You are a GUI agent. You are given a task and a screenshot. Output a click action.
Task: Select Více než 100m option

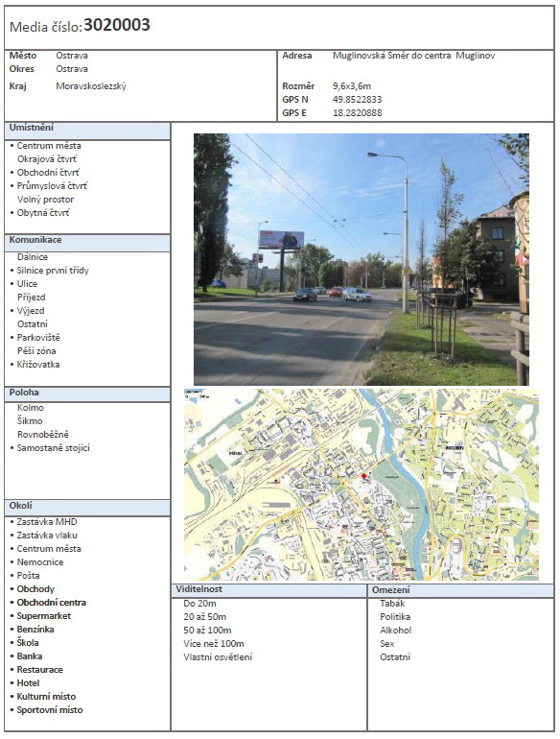[214, 644]
